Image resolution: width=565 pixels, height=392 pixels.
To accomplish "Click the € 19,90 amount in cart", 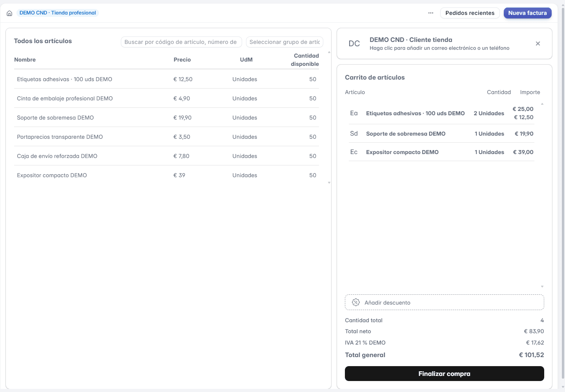I will coord(524,134).
